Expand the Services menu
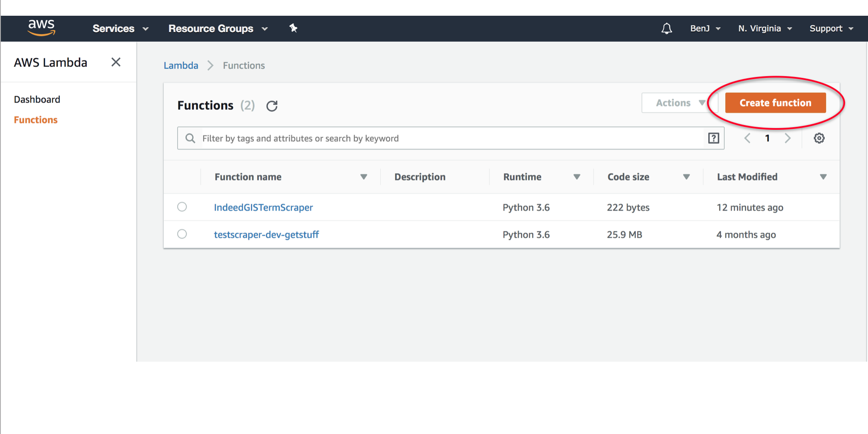The width and height of the screenshot is (868, 434). pos(121,29)
